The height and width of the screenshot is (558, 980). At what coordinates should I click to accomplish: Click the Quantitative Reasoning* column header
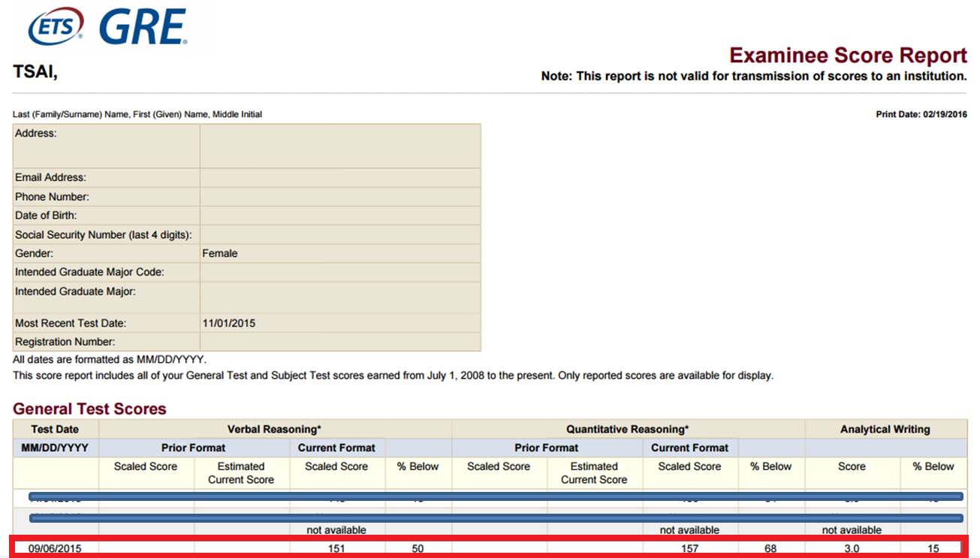[x=627, y=430]
